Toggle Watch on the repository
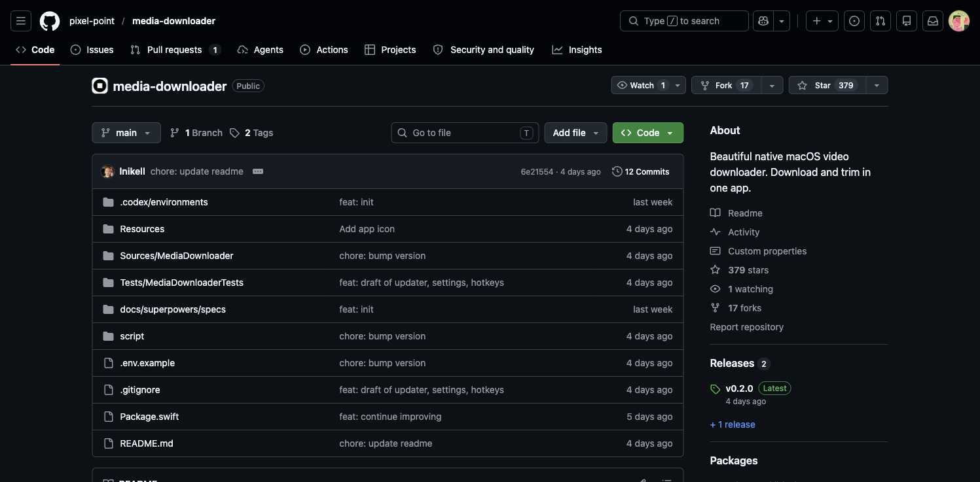 pyautogui.click(x=641, y=86)
